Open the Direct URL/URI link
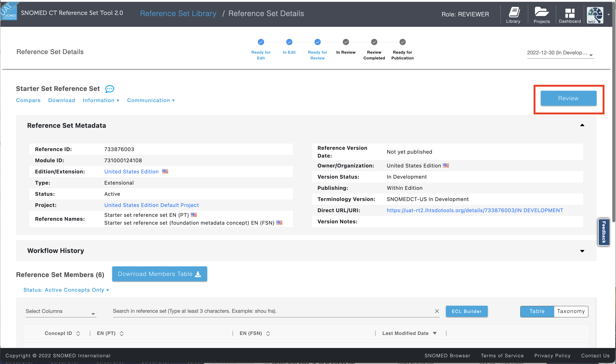Screen dimensions: 616x364 point(475,211)
